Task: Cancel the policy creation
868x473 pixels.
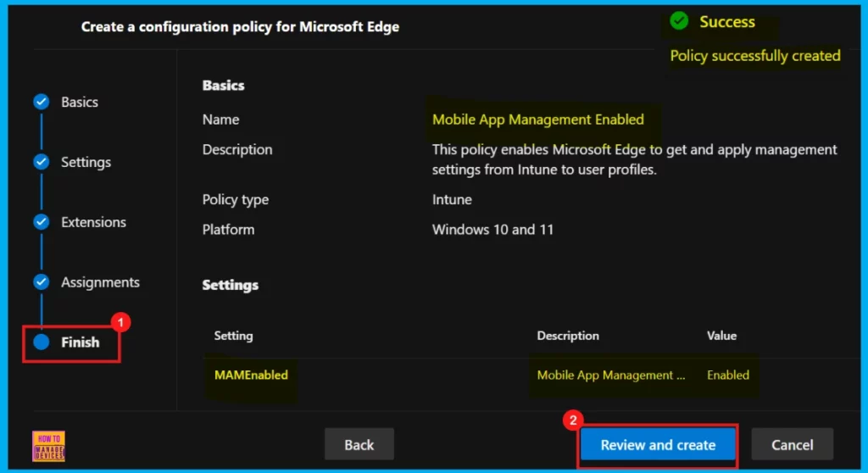Action: pos(793,444)
